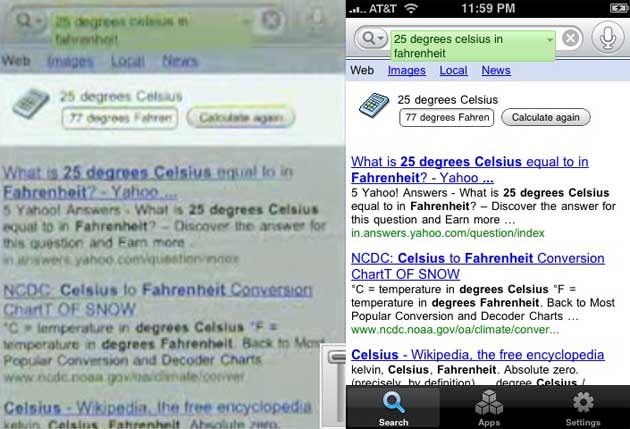Switch to News tab in right panel

tap(496, 70)
